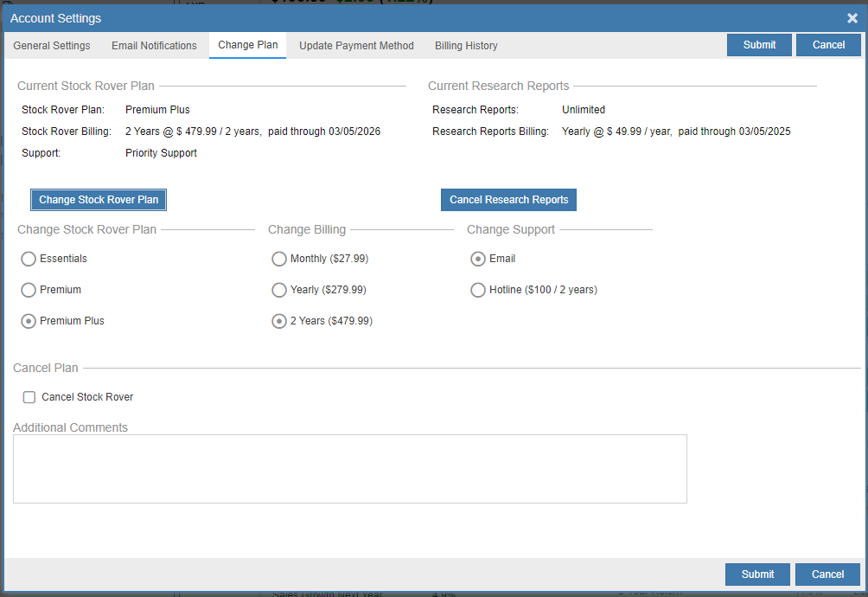The width and height of the screenshot is (868, 597).
Task: Go to Update Payment Method tab
Action: pyautogui.click(x=356, y=46)
